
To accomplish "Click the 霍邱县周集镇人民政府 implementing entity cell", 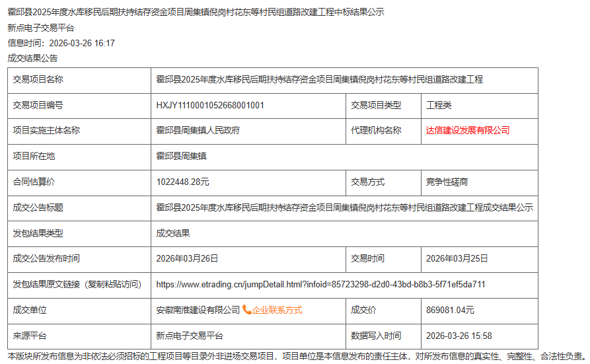I will click(x=198, y=131).
